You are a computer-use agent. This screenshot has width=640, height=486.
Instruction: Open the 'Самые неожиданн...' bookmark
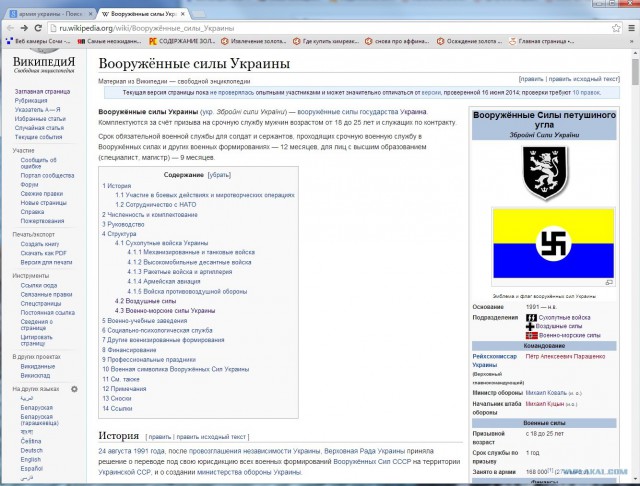click(109, 41)
